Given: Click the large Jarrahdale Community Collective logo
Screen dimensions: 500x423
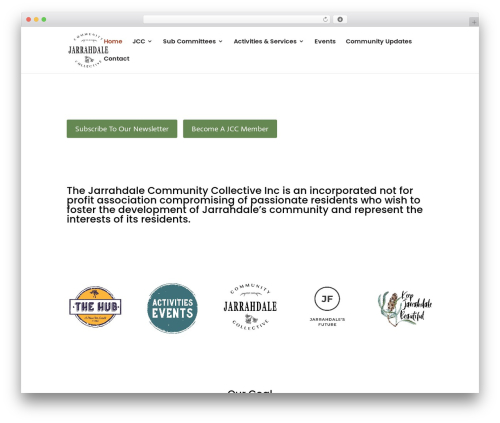Looking at the screenshot, I should 250,307.
